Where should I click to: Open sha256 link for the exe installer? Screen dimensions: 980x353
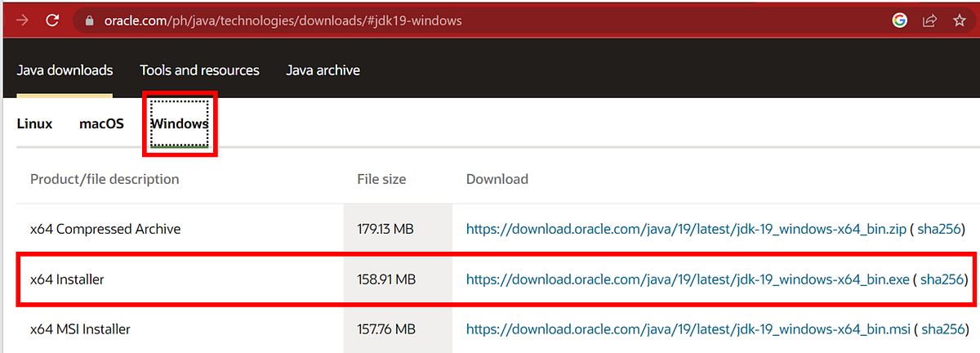coord(942,279)
